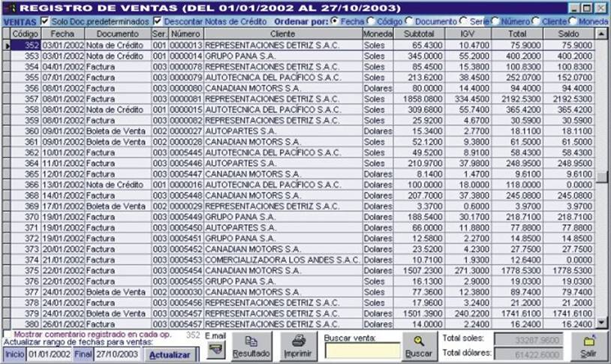Image resolution: width=611 pixels, height=364 pixels.
Task: Click the Documento column header
Action: point(118,34)
